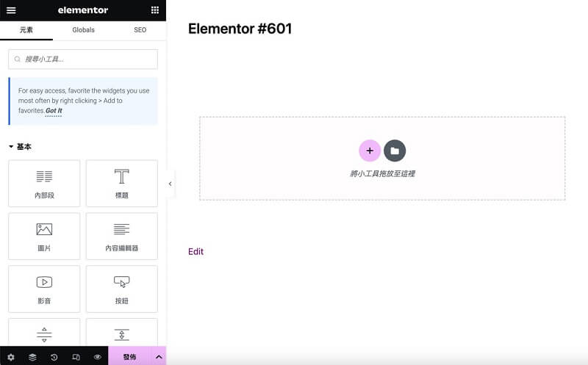588x365 pixels.
Task: Switch to the SEO tab
Action: click(x=140, y=30)
